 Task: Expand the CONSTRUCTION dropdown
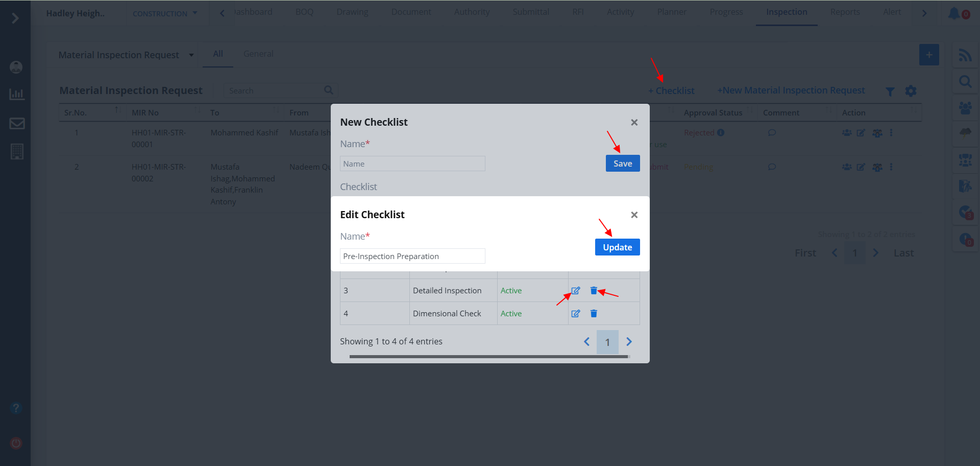pos(165,14)
